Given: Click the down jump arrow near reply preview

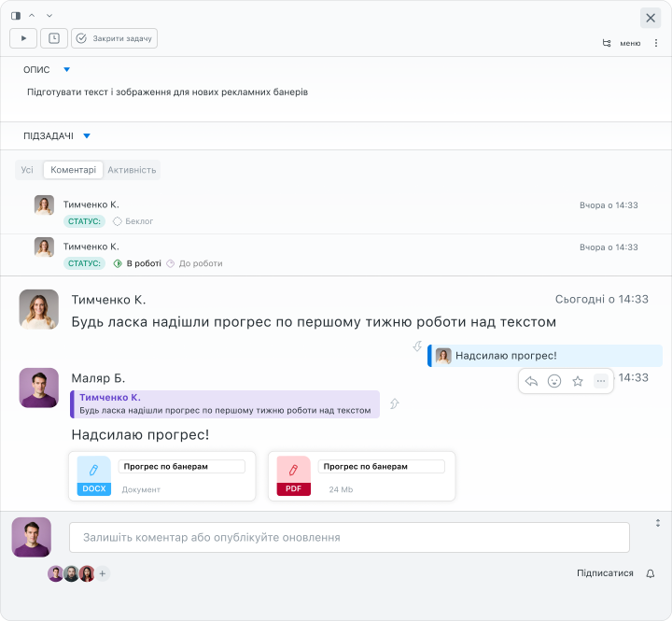Looking at the screenshot, I should [x=417, y=346].
